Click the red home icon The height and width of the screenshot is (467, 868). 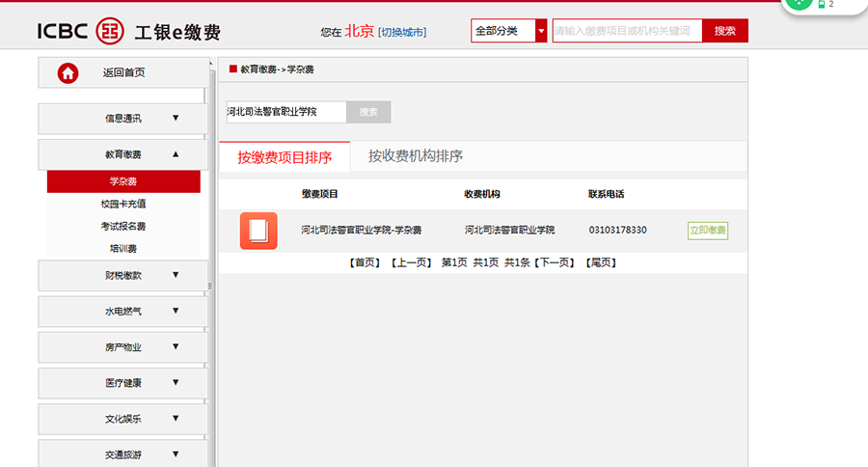tap(68, 73)
